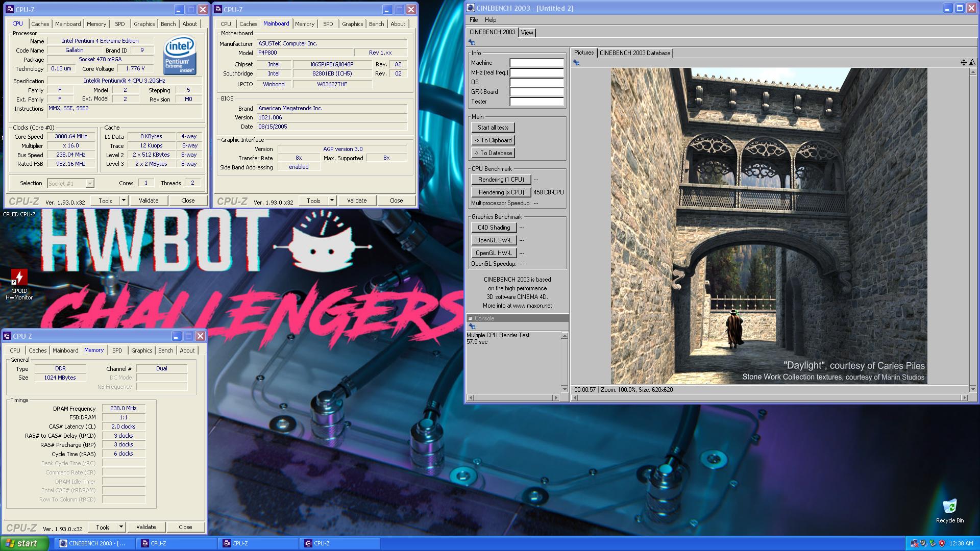Click the Windows Start button

24,543
